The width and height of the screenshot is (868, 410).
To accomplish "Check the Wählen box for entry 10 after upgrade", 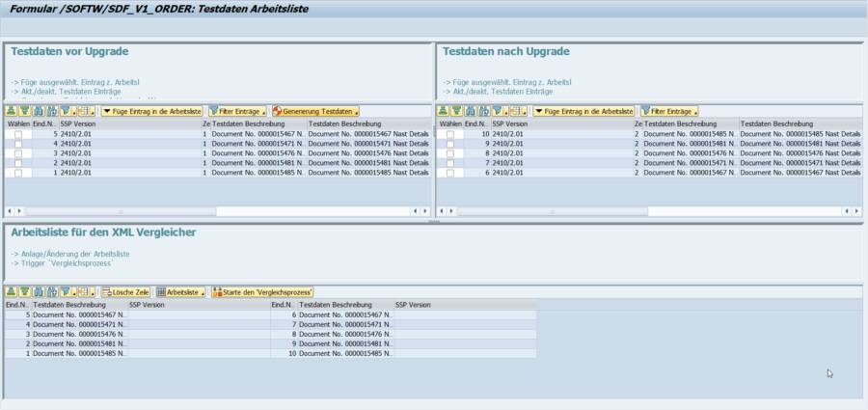I will pyautogui.click(x=450, y=134).
